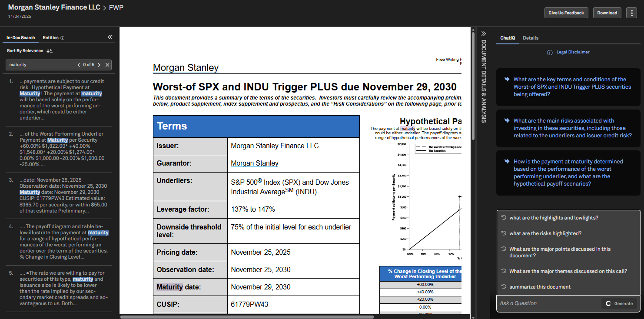The width and height of the screenshot is (644, 319).
Task: Click history icon beside major points discussed query
Action: tap(504, 249)
